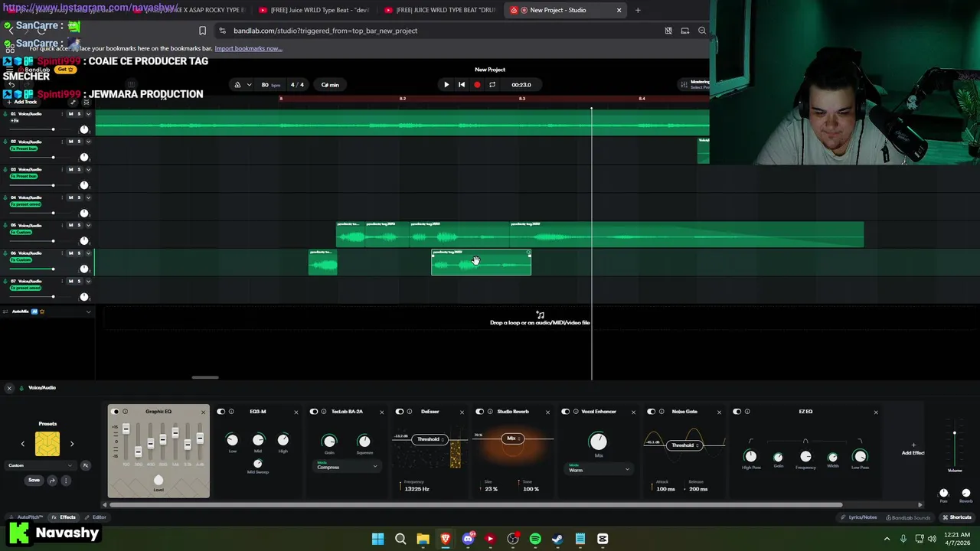Select the highlighted clip on track 06
The image size is (980, 551).
point(481,262)
